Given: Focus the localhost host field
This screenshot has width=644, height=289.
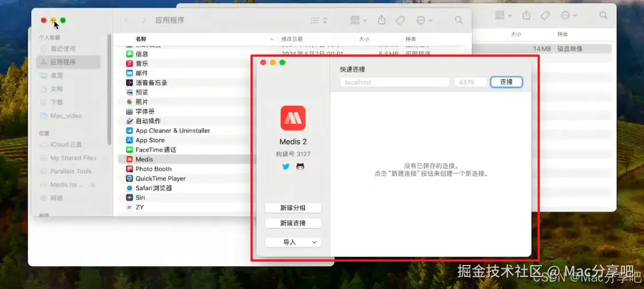Looking at the screenshot, I should click(395, 82).
